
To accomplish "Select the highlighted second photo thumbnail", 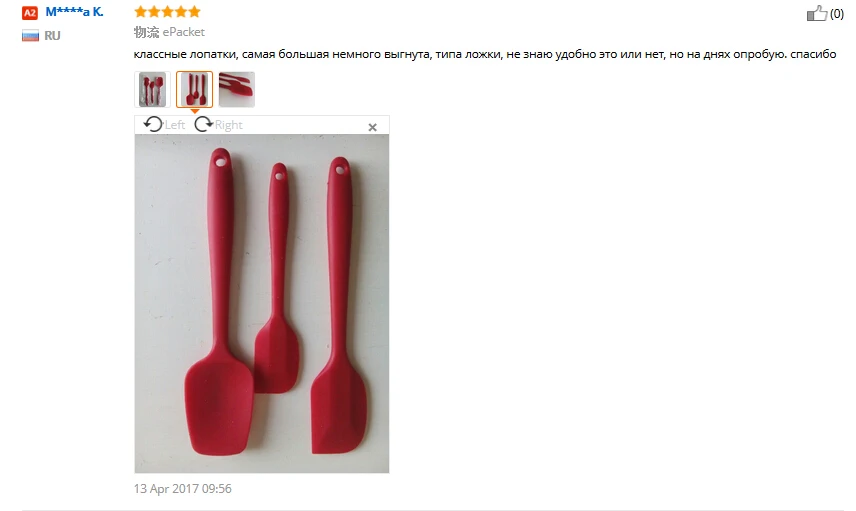I will 194,89.
